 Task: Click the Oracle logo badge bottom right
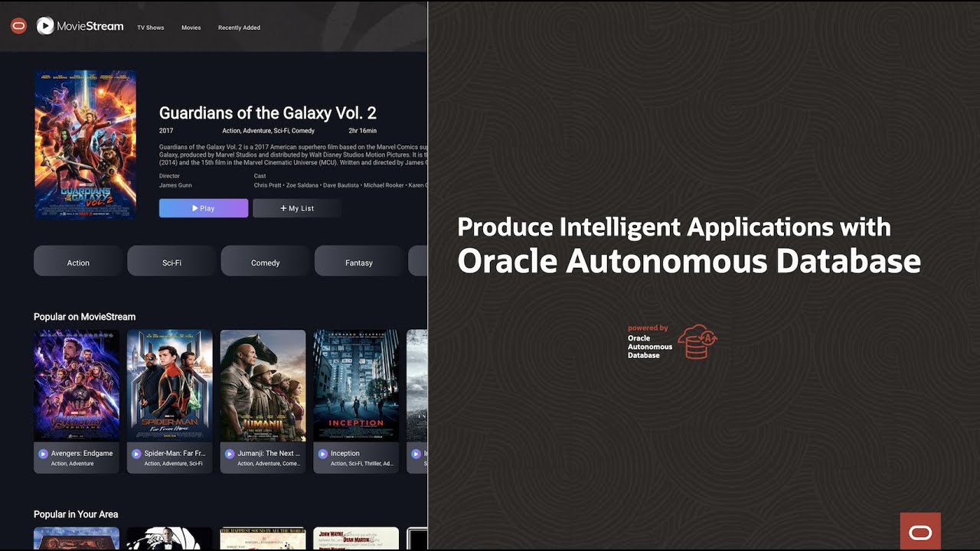point(920,532)
